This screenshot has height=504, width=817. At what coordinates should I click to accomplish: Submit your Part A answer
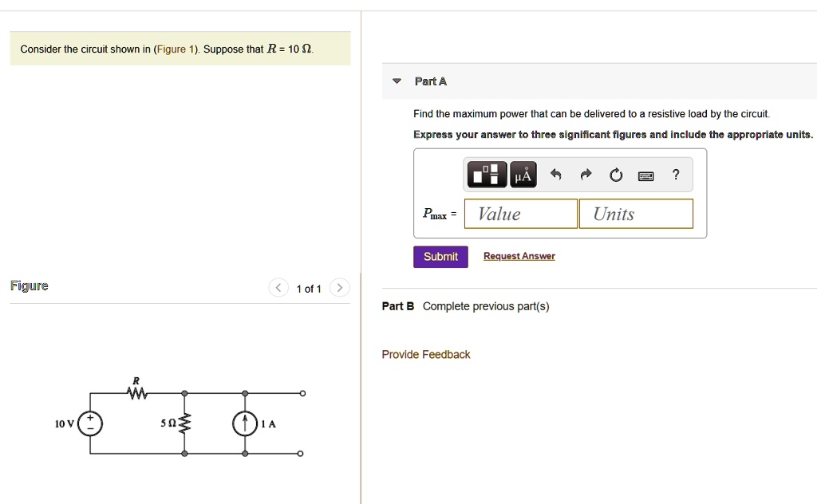440,256
